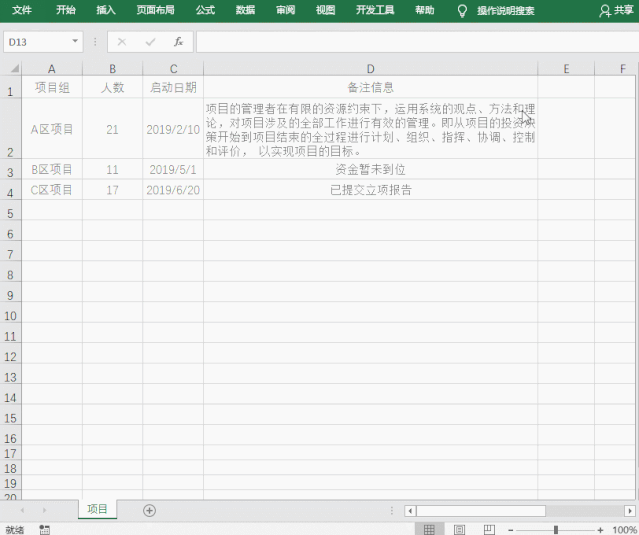Click the confirm entry checkmark icon
639x535 pixels.
[x=150, y=42]
